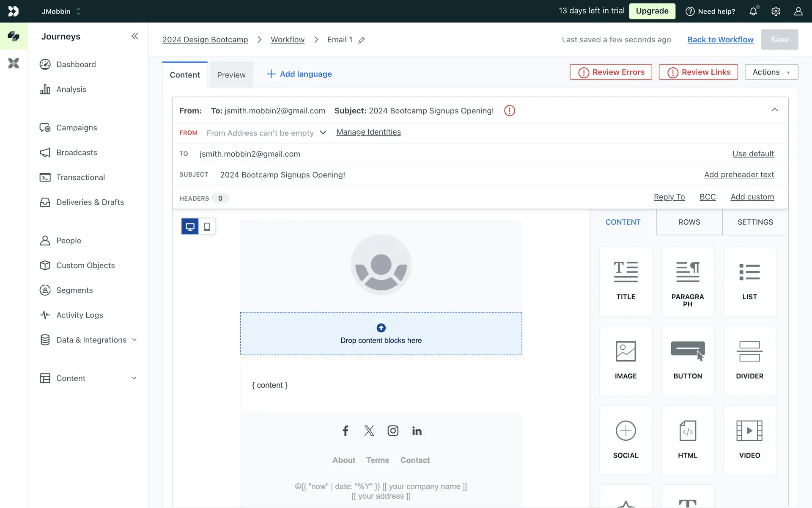Viewport: 812px width, 508px height.
Task: Open the Actions dropdown
Action: pyautogui.click(x=771, y=72)
